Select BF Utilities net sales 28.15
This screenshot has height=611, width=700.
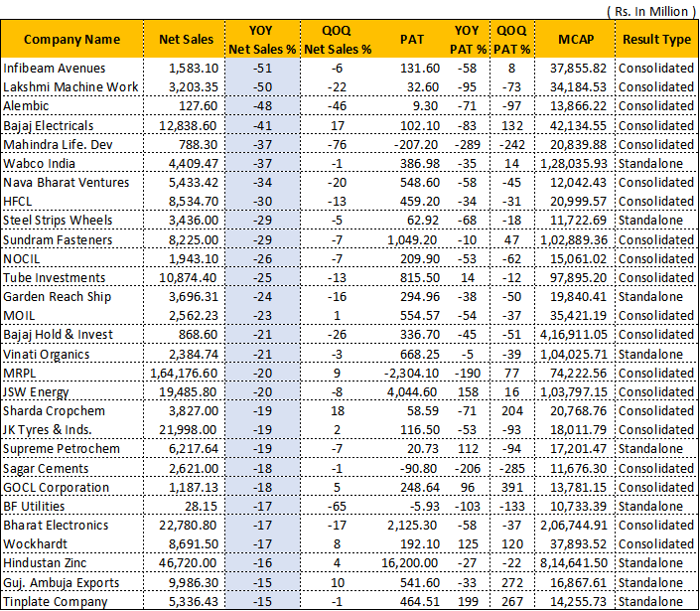click(201, 506)
